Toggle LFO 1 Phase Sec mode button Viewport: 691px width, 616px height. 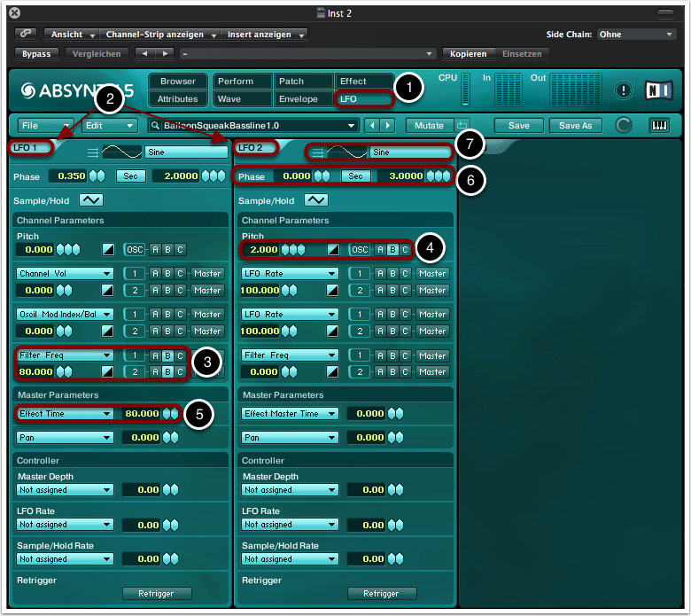131,176
